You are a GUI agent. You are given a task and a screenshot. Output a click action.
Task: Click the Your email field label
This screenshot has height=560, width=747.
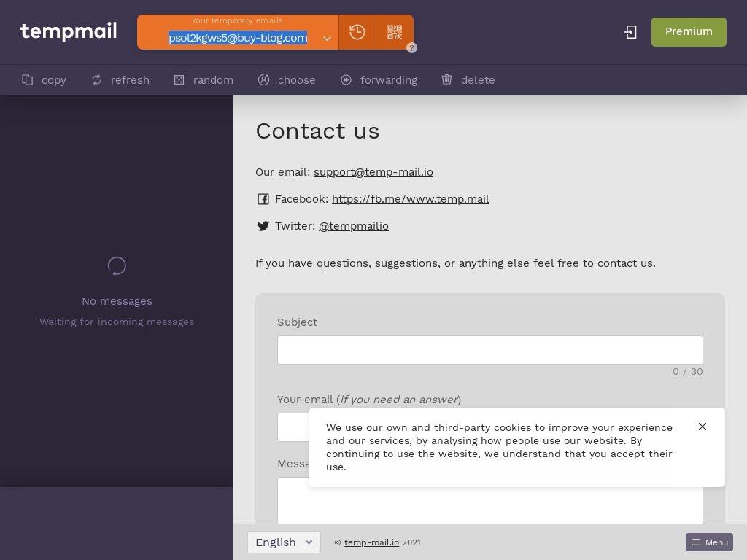(x=369, y=400)
